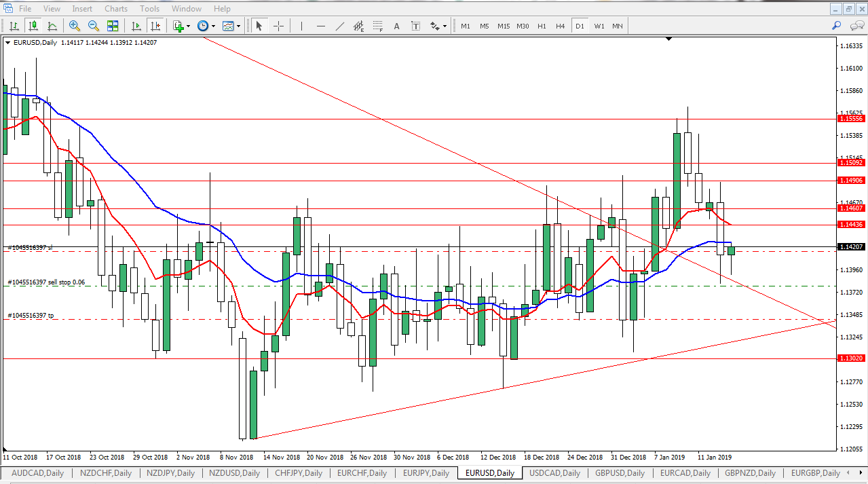Set timeframe to H4
Screen dimensions: 868x484
point(561,26)
